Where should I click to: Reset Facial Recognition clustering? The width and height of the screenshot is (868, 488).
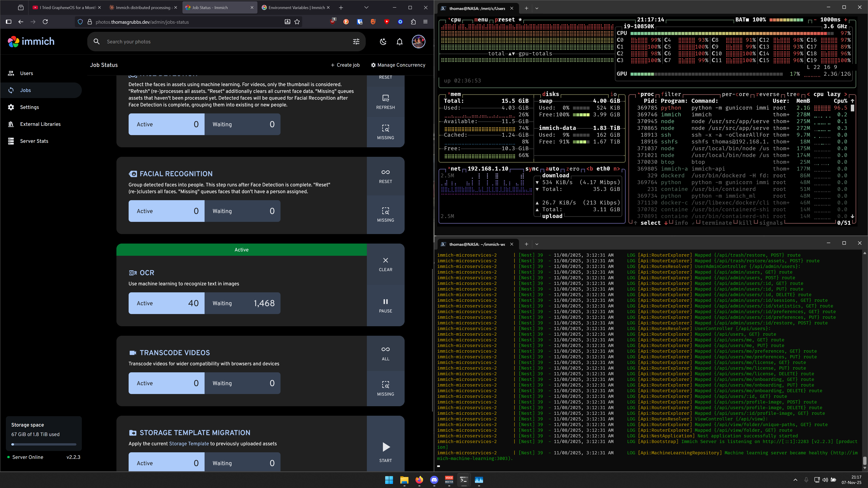click(x=385, y=176)
